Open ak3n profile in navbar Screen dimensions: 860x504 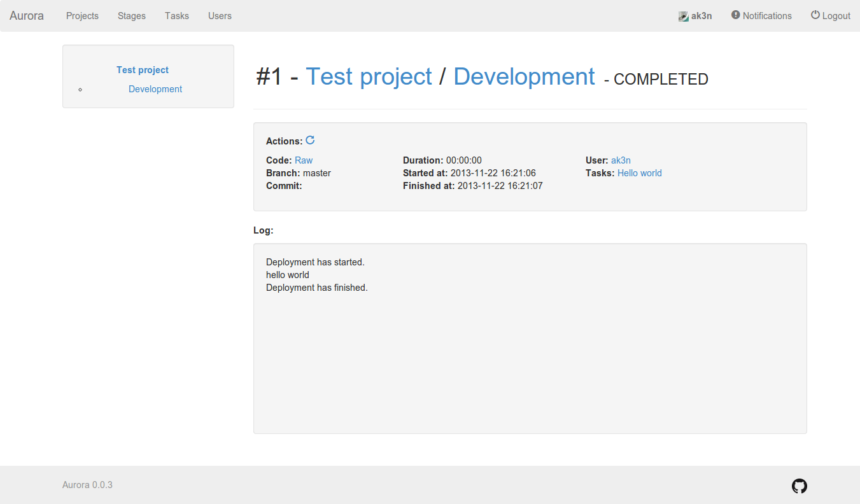(701, 16)
